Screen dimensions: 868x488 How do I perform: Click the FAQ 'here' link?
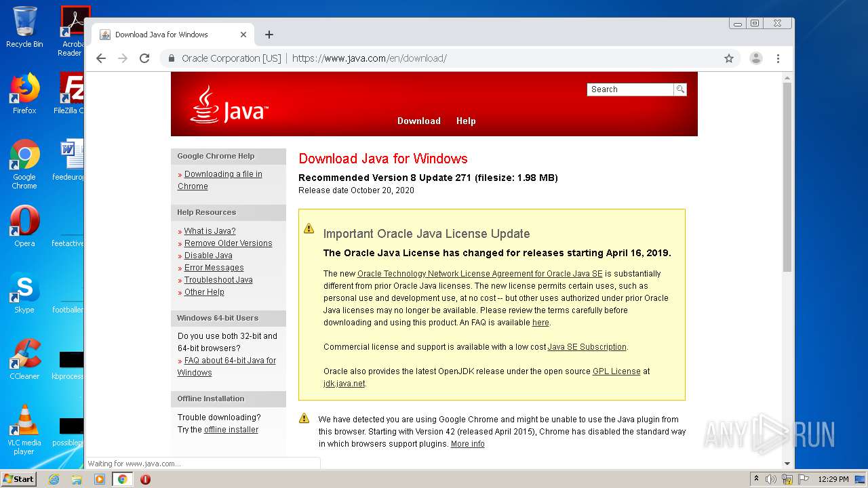tap(540, 323)
